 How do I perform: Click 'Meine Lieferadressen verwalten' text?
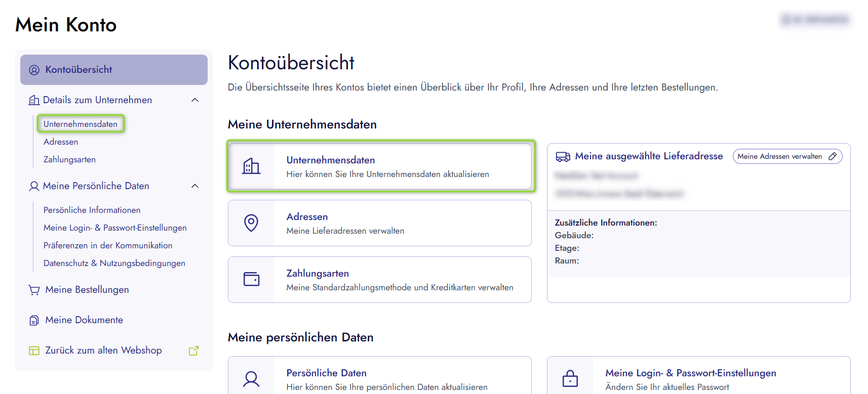pyautogui.click(x=345, y=231)
